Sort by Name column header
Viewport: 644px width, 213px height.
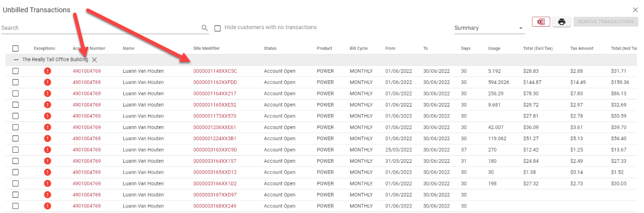(x=128, y=48)
